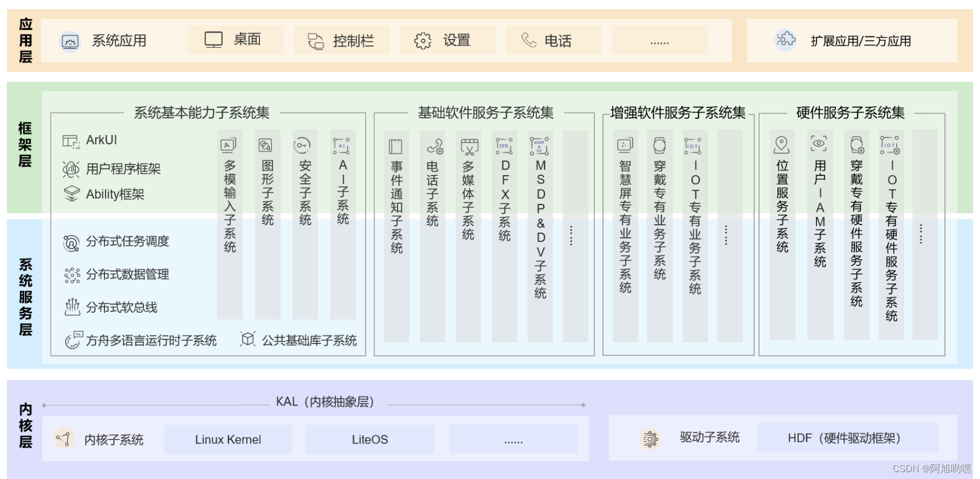Click the IOT专有硬件服务子系统 icon
The width and height of the screenshot is (980, 479).
click(890, 145)
